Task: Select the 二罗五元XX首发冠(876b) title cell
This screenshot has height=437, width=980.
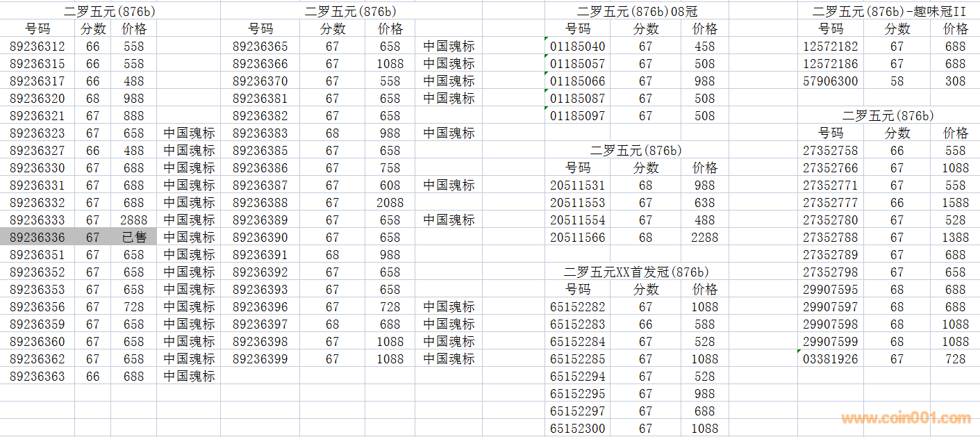Action: click(x=636, y=272)
